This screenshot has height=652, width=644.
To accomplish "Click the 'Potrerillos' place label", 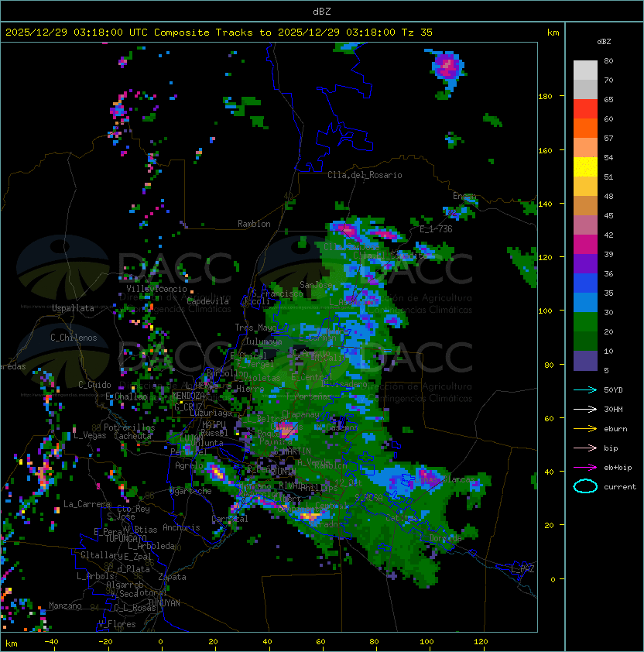I will pyautogui.click(x=129, y=427).
